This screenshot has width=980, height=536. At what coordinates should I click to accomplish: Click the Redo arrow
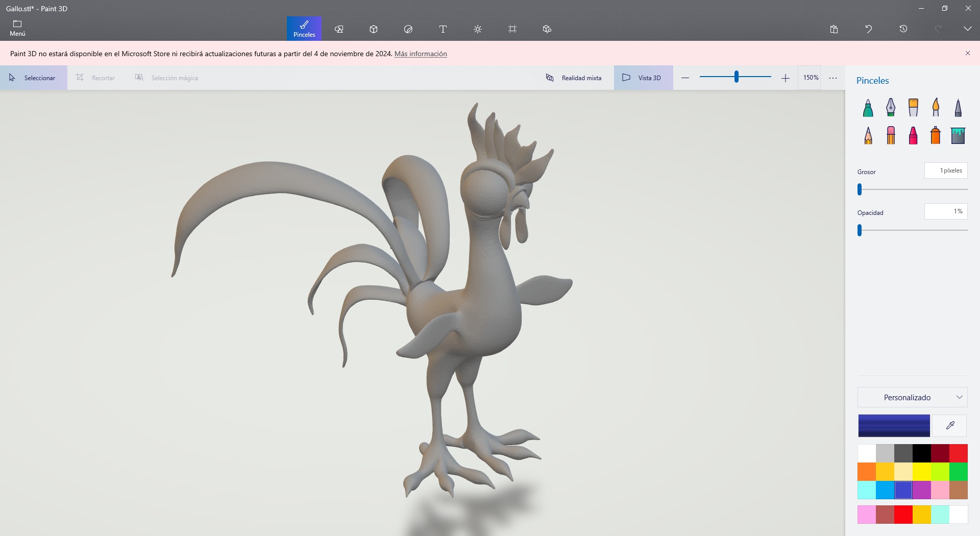pos(938,29)
